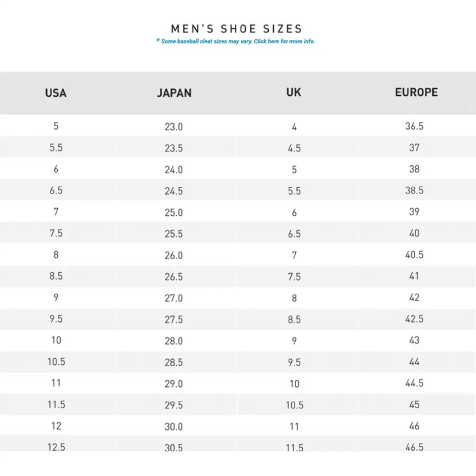Click the Men's Shoe Sizes title

tap(237, 29)
